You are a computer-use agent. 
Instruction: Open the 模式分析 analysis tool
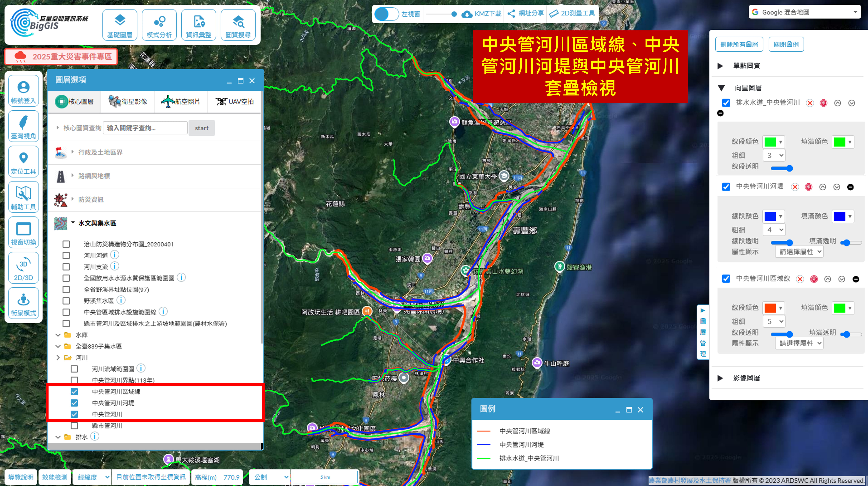(x=159, y=25)
